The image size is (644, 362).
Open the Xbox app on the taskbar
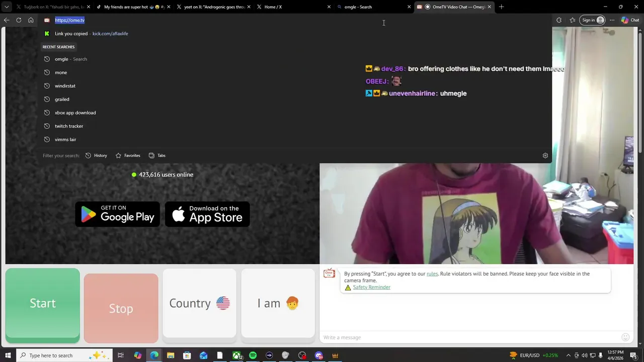point(236,355)
